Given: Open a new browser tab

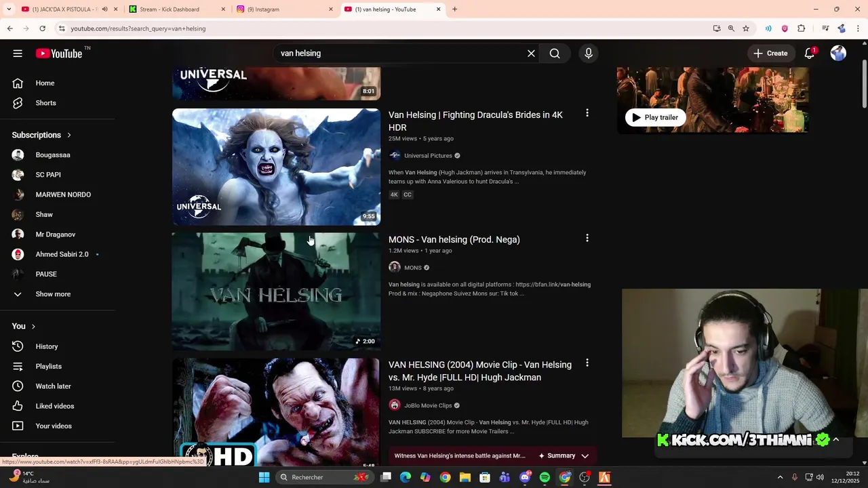Looking at the screenshot, I should coord(455,9).
